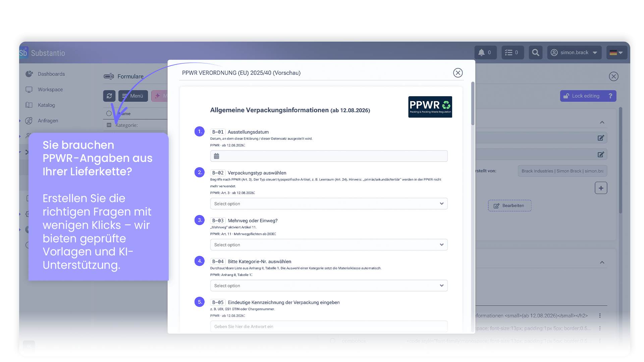Click the dialog's vertical scrollbar
The height and width of the screenshot is (362, 644).
pos(473,103)
